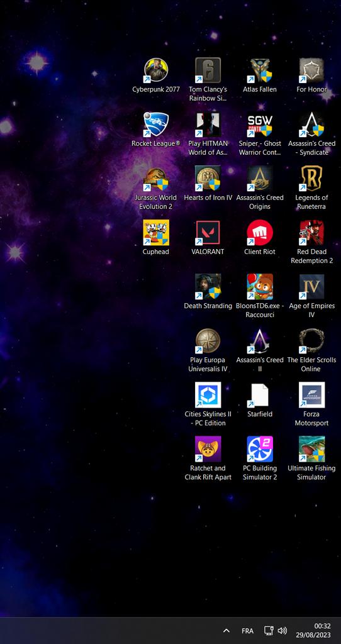341x644 pixels.
Task: Select the Atlas Fallen shortcut icon
Action: (x=260, y=70)
